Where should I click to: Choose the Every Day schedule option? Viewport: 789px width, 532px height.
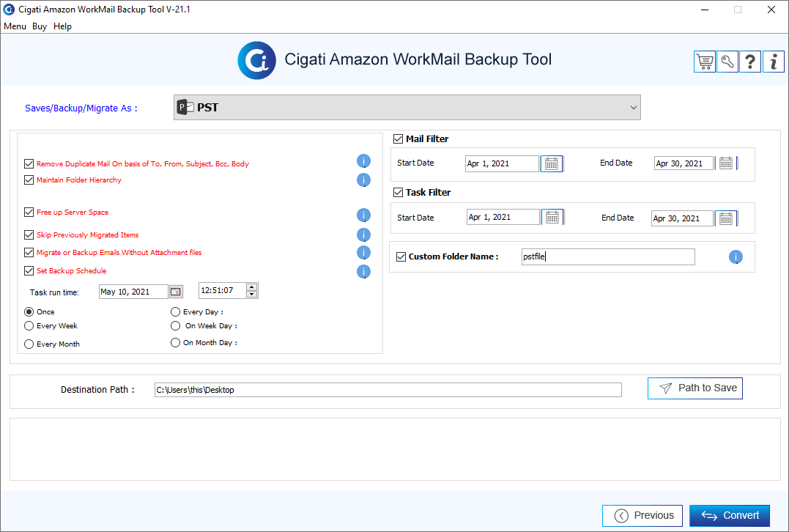point(175,311)
